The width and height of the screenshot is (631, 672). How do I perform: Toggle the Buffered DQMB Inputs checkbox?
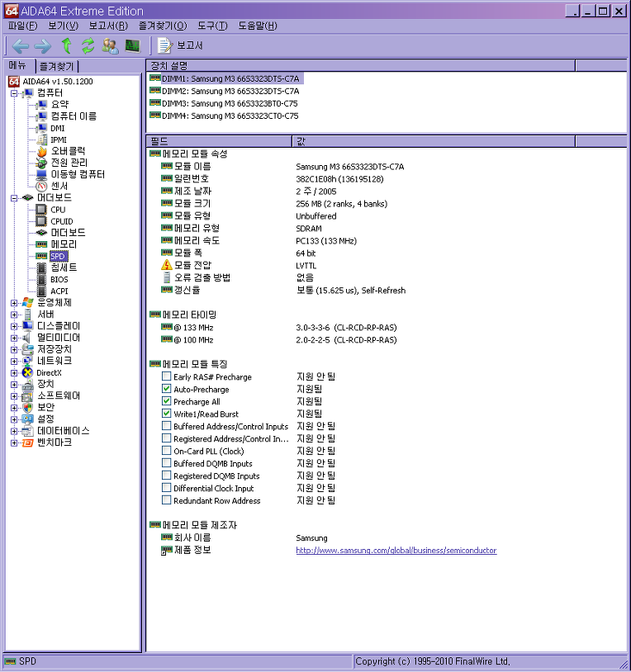click(166, 463)
